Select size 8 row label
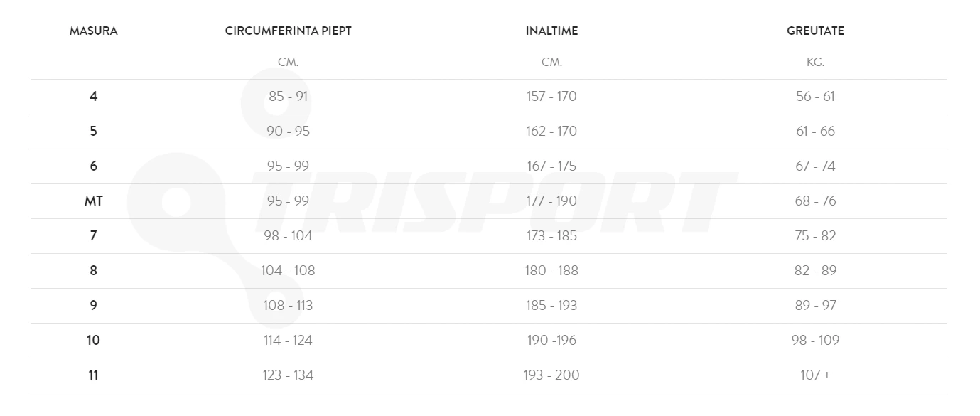 click(x=94, y=271)
